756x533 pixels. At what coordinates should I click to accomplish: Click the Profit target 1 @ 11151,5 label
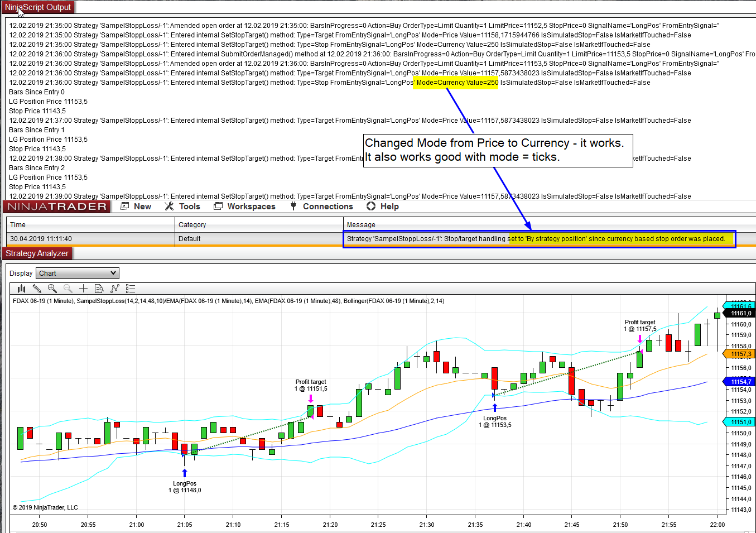(311, 386)
